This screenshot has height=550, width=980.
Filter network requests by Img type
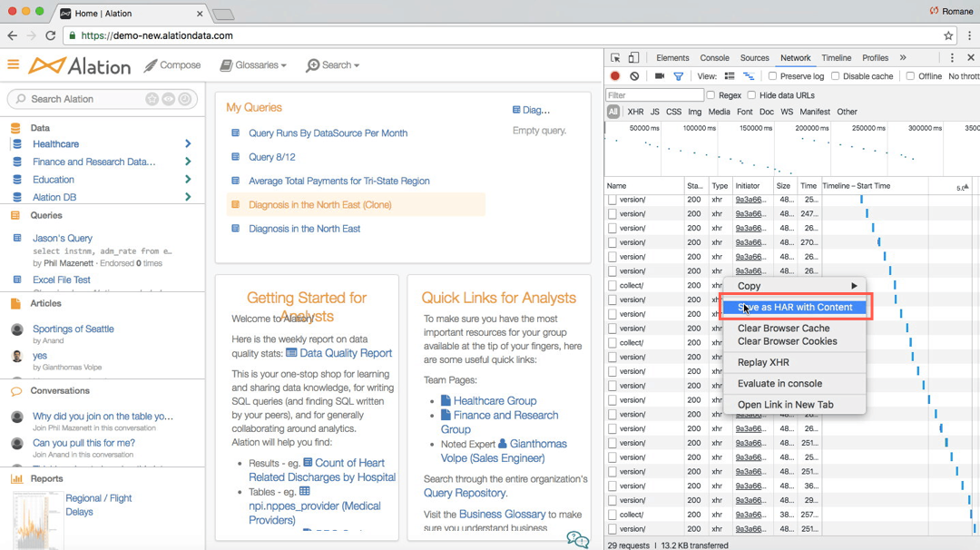pos(695,112)
